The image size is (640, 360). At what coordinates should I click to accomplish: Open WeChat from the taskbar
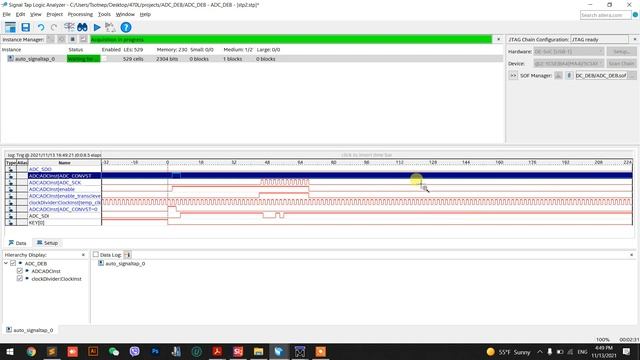click(114, 351)
